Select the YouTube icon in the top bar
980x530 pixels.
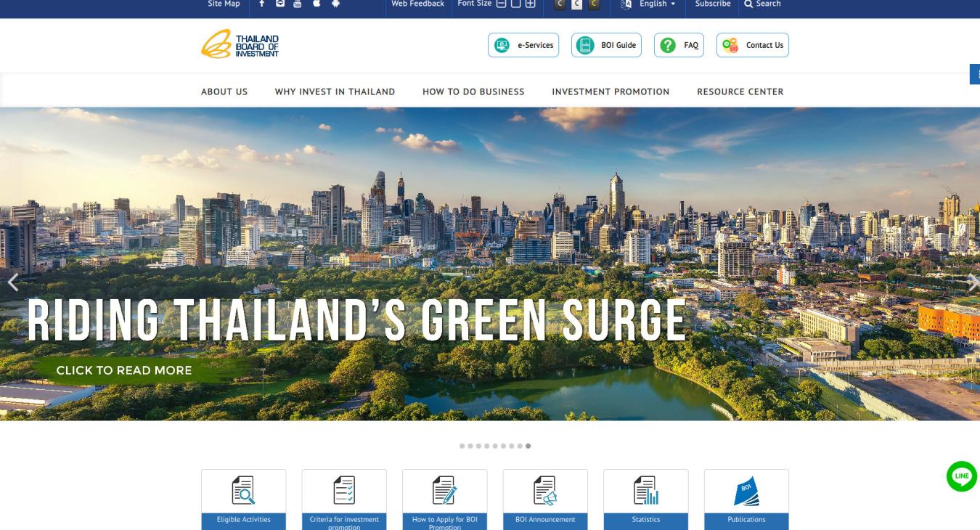296,4
